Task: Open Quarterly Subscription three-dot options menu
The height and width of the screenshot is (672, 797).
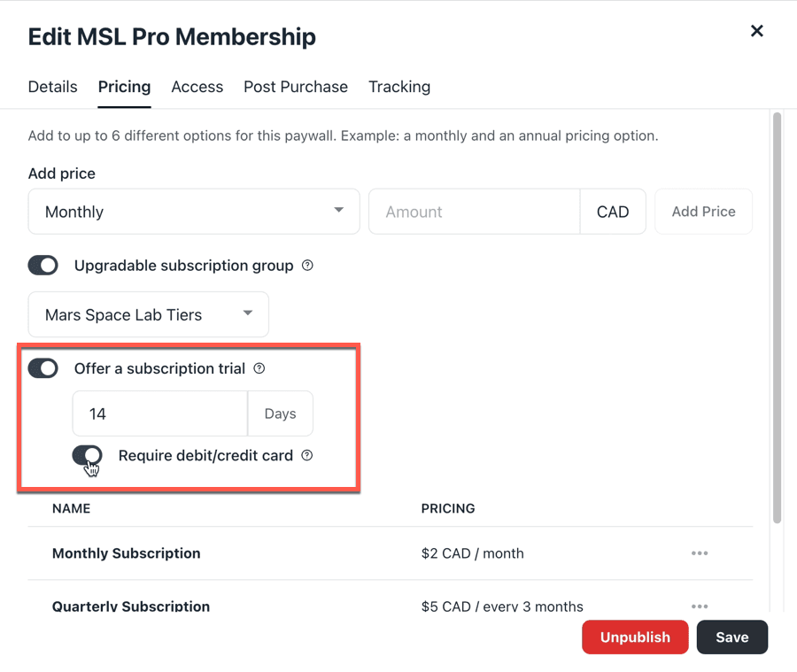Action: point(700,606)
